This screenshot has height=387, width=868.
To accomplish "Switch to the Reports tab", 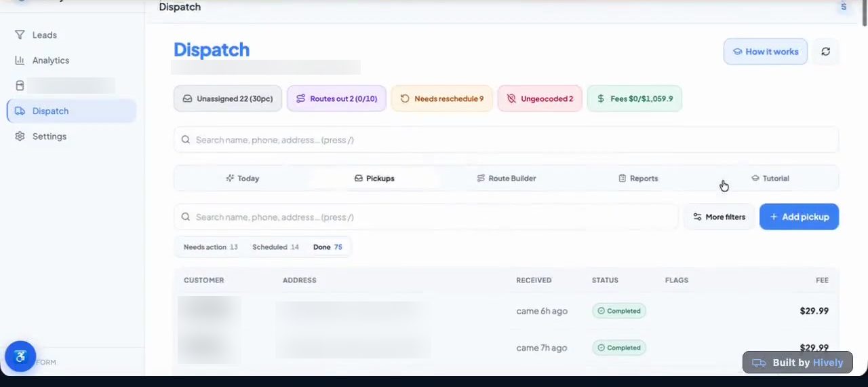I will pyautogui.click(x=638, y=179).
